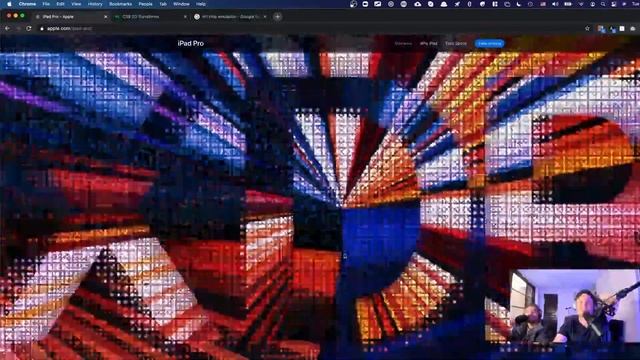Click the first Chrome extension icon after star
Viewport: 640px width, 360px height.
601,29
